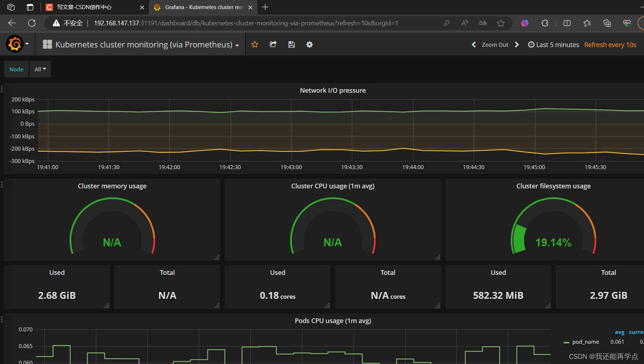Click the 0.18 cores CPU used value

pyautogui.click(x=277, y=296)
